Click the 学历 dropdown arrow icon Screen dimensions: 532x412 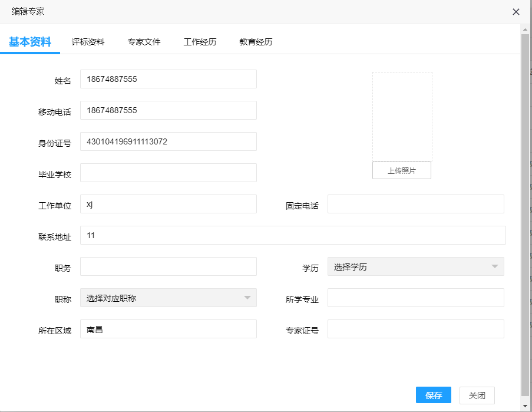pos(495,266)
